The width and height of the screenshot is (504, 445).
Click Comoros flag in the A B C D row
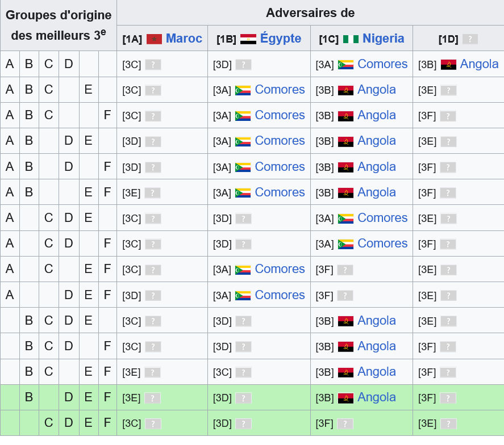(345, 65)
